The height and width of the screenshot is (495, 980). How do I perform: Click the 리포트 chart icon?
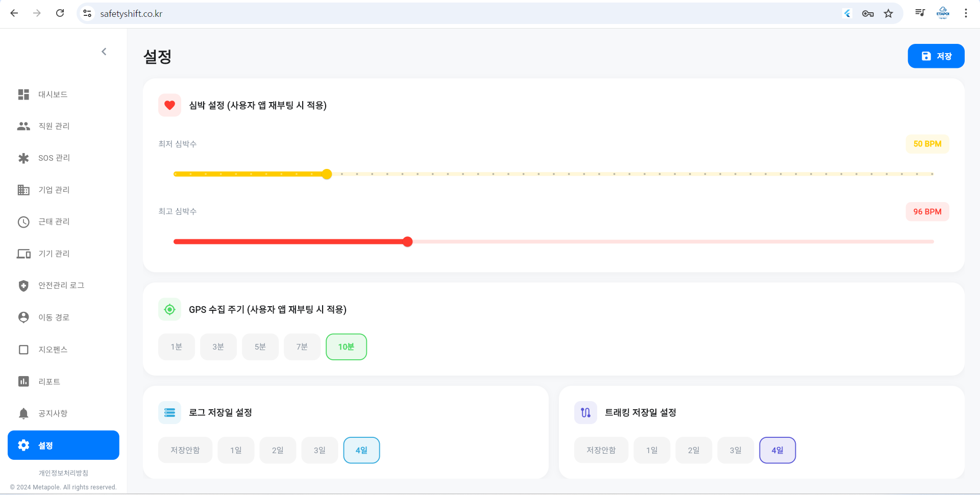(23, 382)
